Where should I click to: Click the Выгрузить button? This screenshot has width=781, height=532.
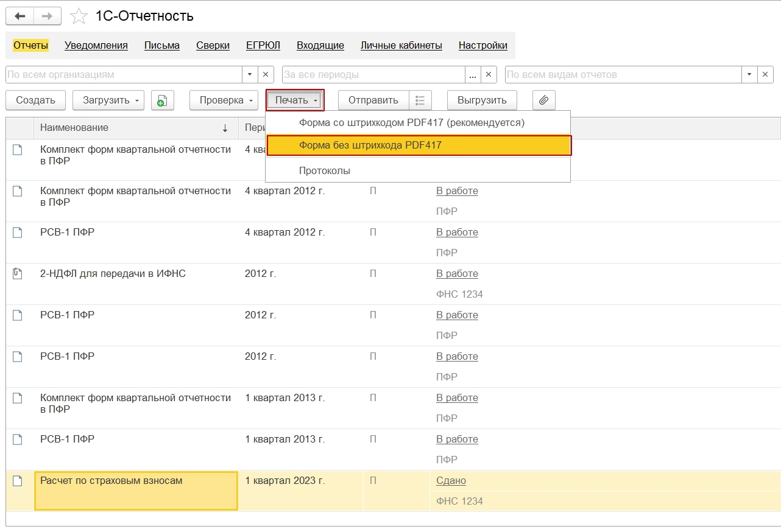click(x=482, y=100)
